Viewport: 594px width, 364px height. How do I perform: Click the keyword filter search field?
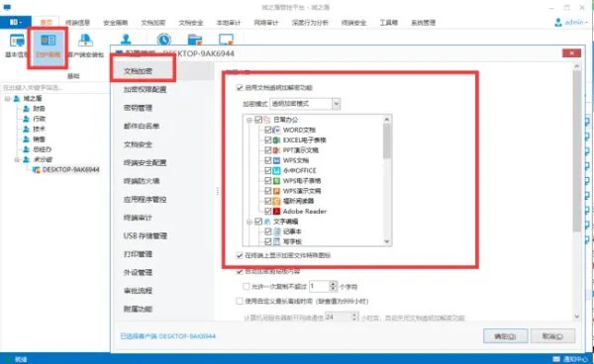coord(54,88)
